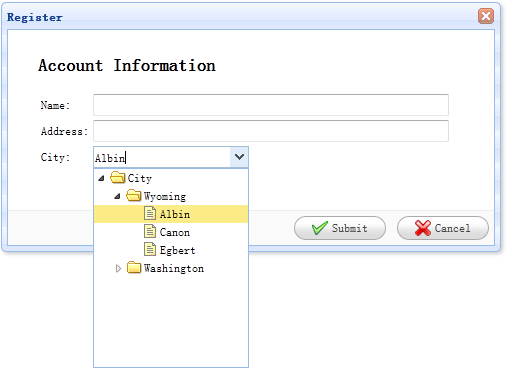508x371 pixels.
Task: Click the Wyoming open folder icon
Action: point(134,196)
